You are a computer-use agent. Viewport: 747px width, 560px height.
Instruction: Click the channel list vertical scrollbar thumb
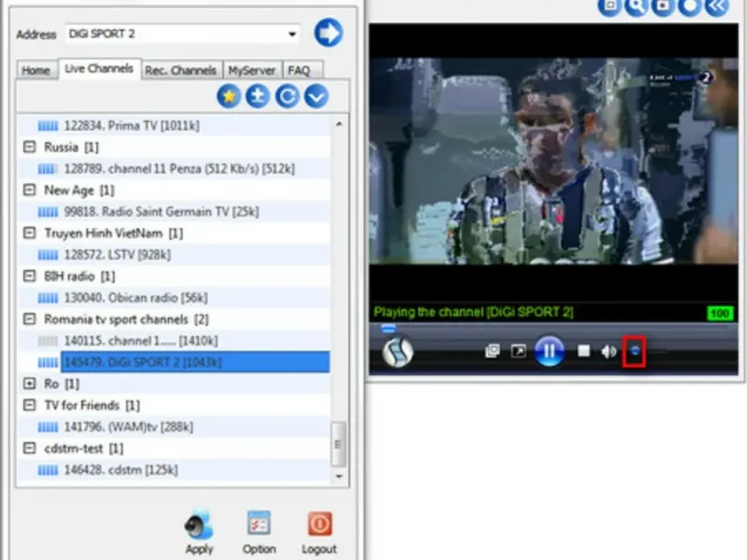tap(338, 444)
